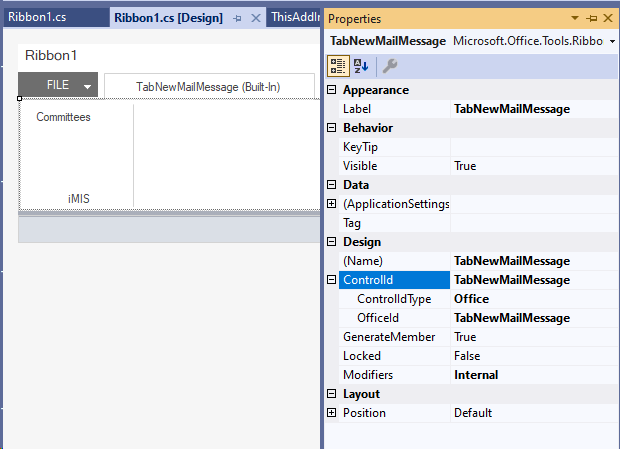Click the Tag property value field
The image size is (620, 449).
point(533,223)
